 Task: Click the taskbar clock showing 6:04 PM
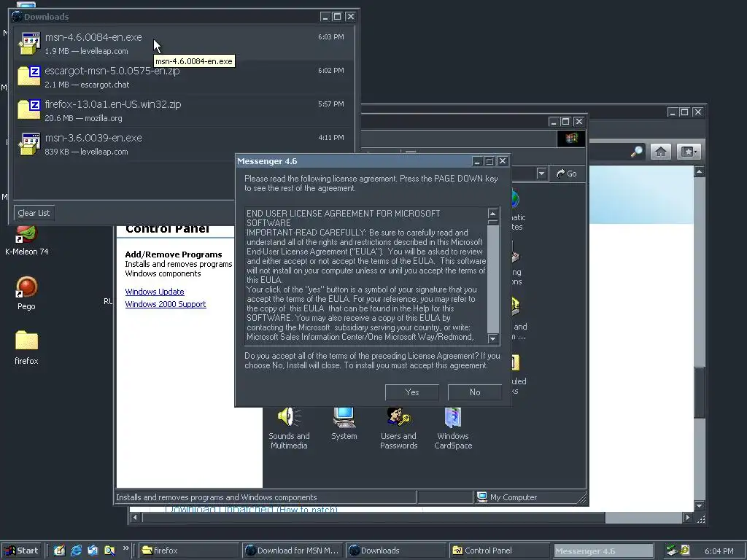(x=719, y=551)
